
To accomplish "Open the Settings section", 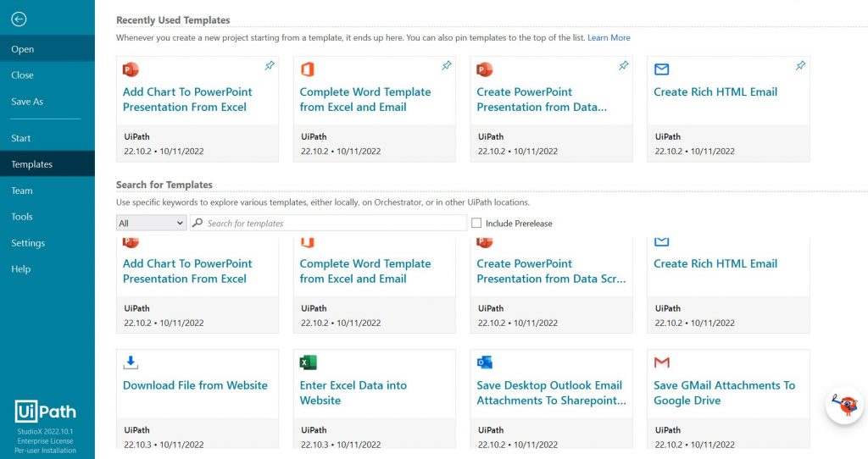I will pyautogui.click(x=47, y=243).
